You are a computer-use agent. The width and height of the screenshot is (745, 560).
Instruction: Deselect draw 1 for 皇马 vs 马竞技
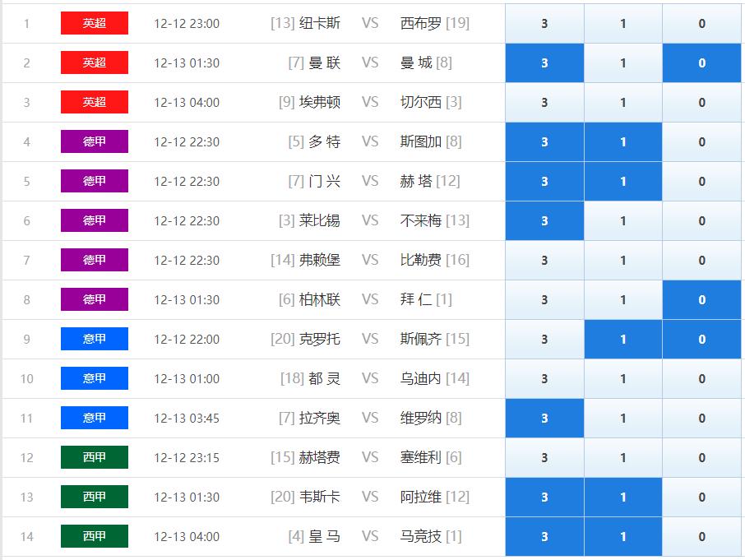point(623,536)
